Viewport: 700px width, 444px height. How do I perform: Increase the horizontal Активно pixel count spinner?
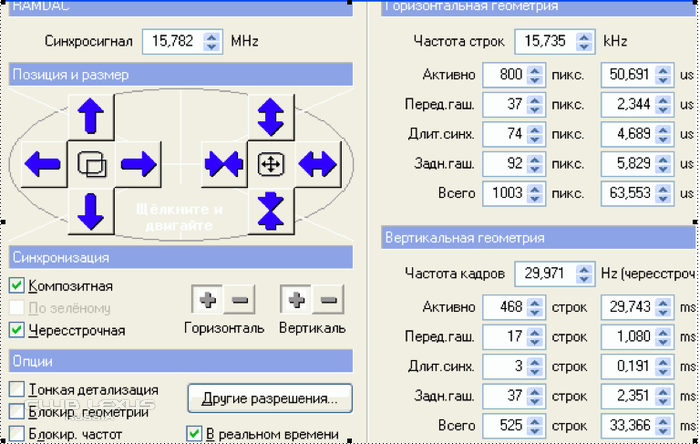535,70
